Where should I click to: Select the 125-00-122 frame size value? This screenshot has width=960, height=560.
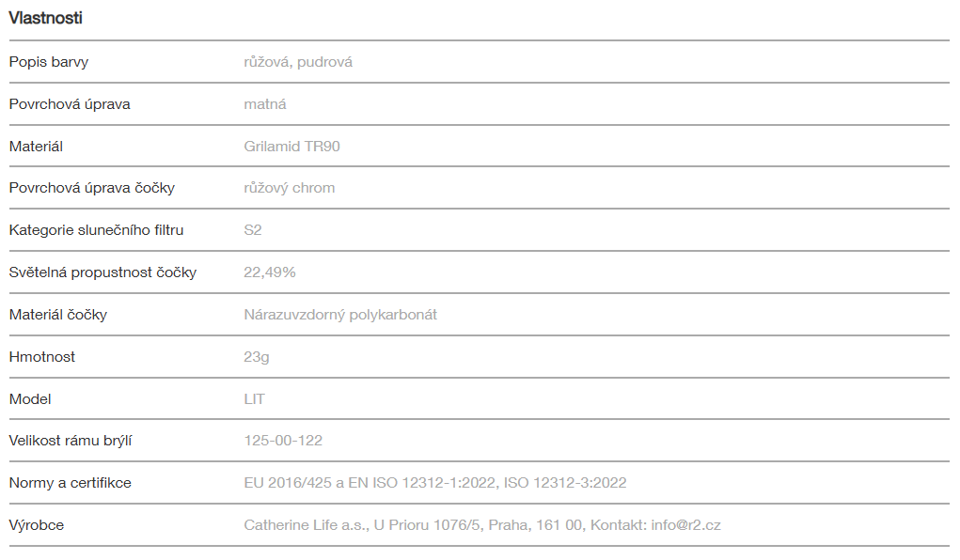coord(283,441)
